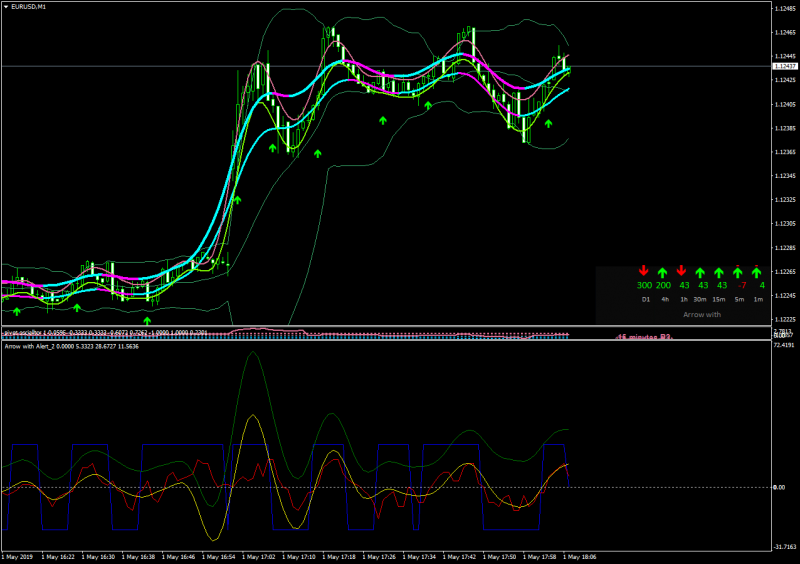Viewport: 800px width, 564px height.
Task: Click the 1.12365 price axis label
Action: [785, 152]
